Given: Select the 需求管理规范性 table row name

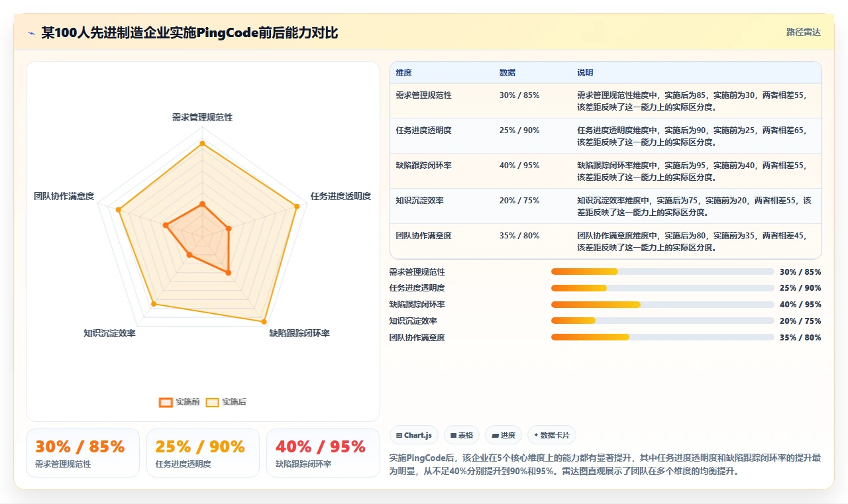Looking at the screenshot, I should [423, 95].
